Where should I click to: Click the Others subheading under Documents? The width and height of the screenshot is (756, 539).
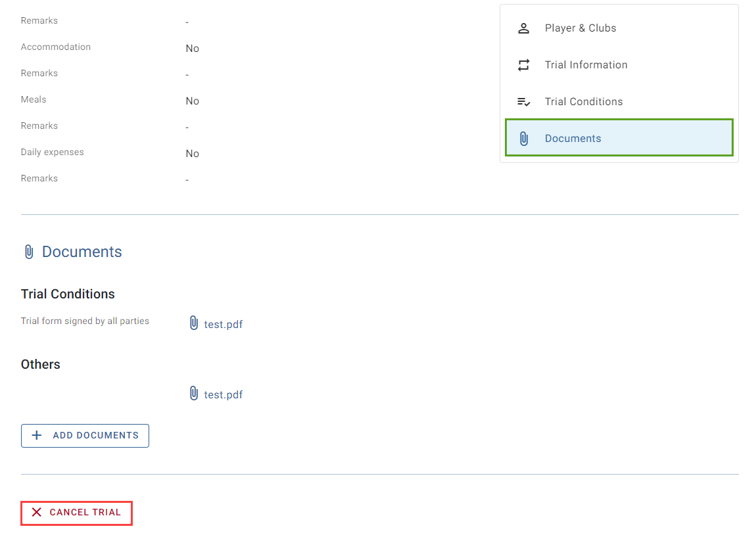(x=41, y=364)
